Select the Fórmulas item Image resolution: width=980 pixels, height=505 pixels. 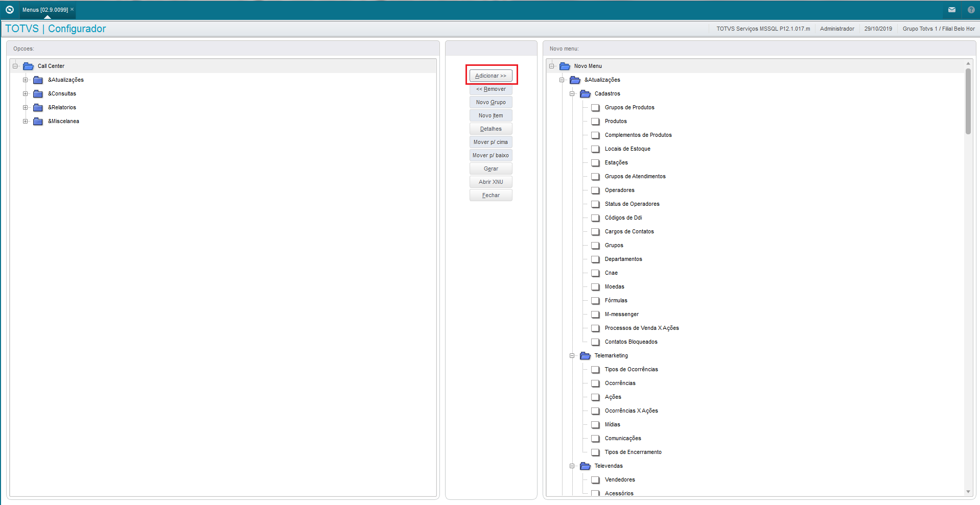click(x=616, y=300)
